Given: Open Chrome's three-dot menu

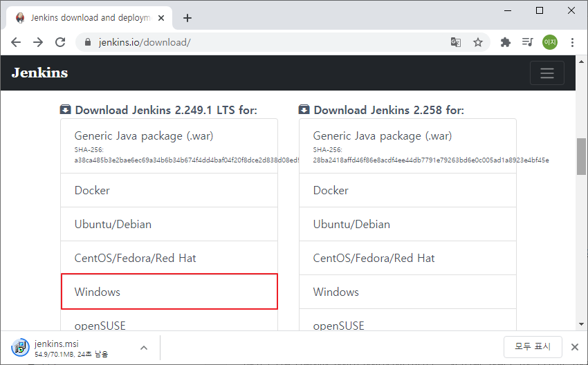Looking at the screenshot, I should pos(572,42).
